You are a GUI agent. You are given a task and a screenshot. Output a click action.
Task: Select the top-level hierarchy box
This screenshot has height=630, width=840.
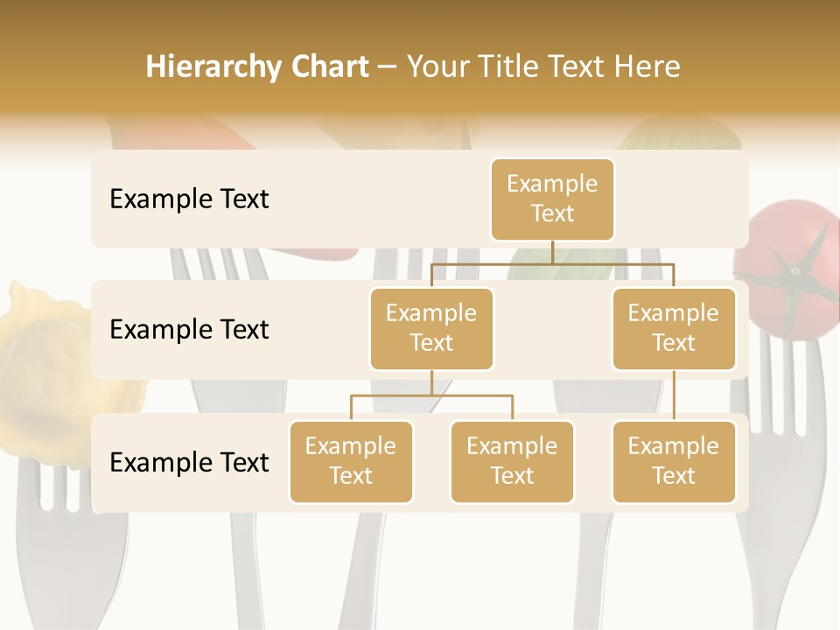(x=552, y=199)
